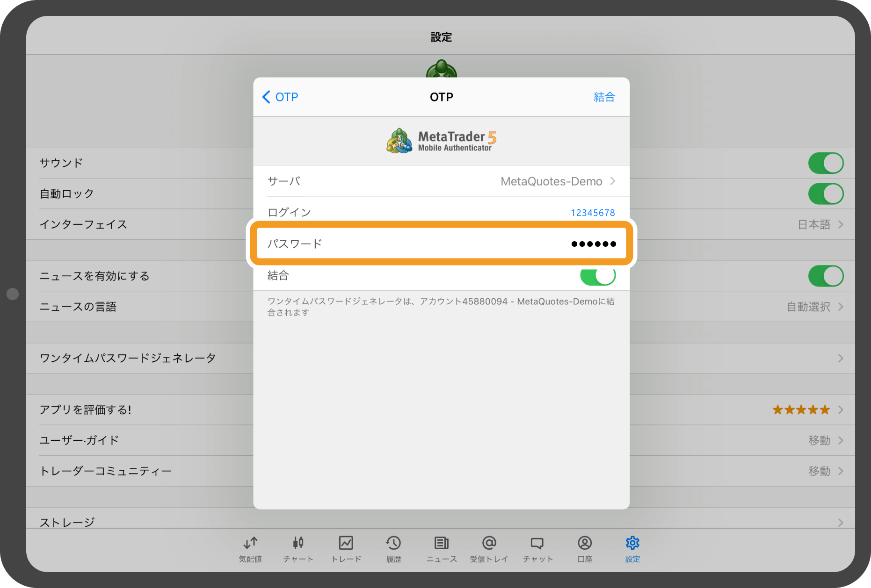
Task: Toggle the ニュースを有効にする switch
Action: pyautogui.click(x=826, y=276)
